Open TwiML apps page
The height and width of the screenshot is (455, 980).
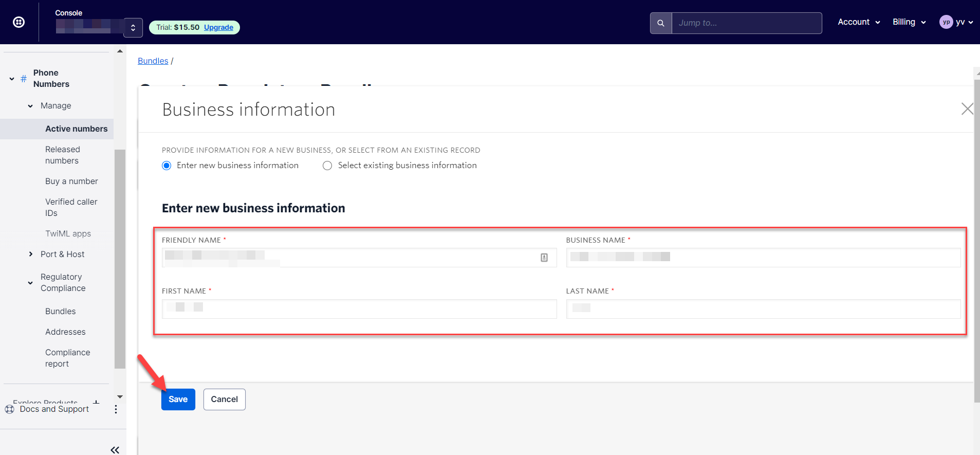(x=68, y=234)
